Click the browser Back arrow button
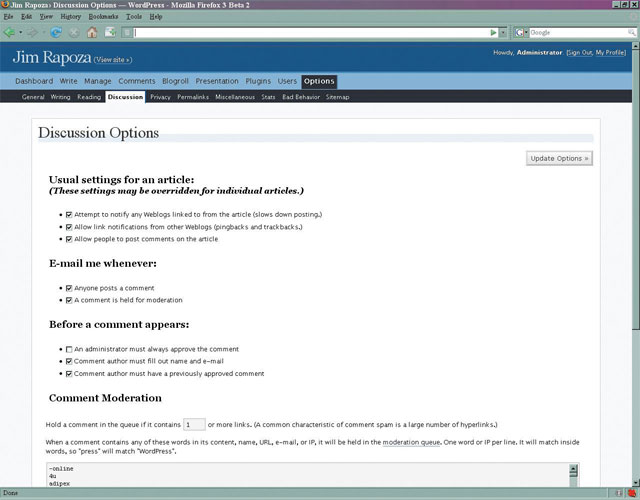 pyautogui.click(x=9, y=32)
